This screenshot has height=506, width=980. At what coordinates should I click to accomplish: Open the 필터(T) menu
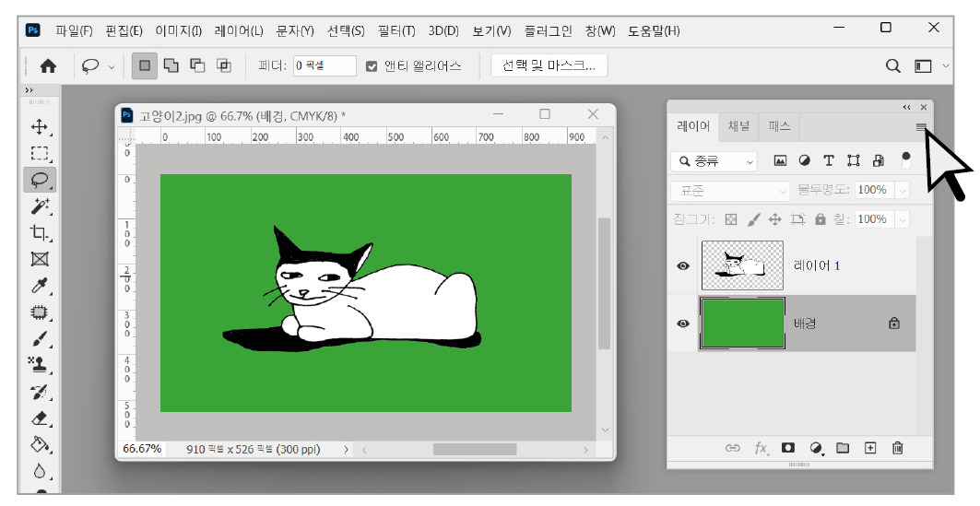[x=396, y=30]
